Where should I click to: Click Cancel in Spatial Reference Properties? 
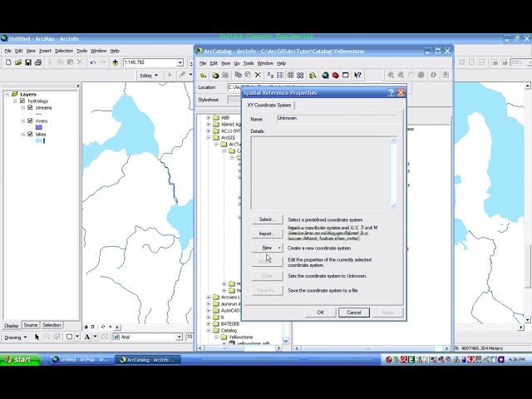click(x=354, y=313)
